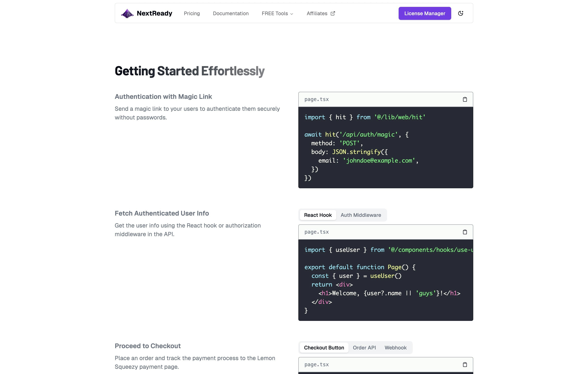Screen dimensions: 588x374
Task: Click the License Manager button
Action: 424,13
